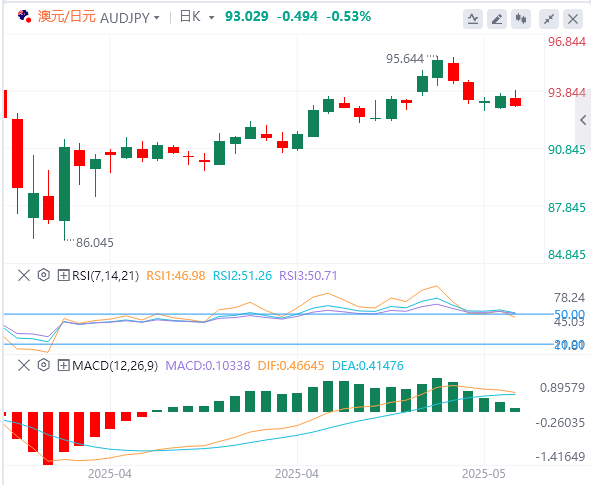Toggle MACD panel expand plus box

pyautogui.click(x=63, y=365)
